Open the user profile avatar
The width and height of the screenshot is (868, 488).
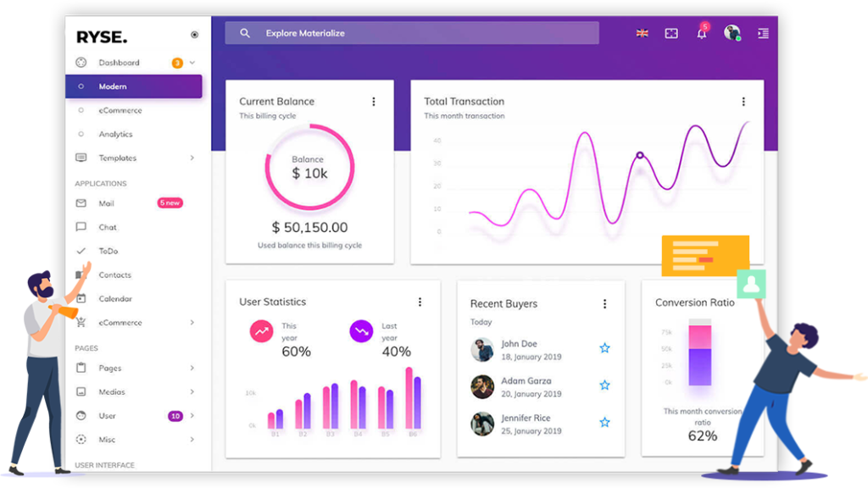pos(732,33)
